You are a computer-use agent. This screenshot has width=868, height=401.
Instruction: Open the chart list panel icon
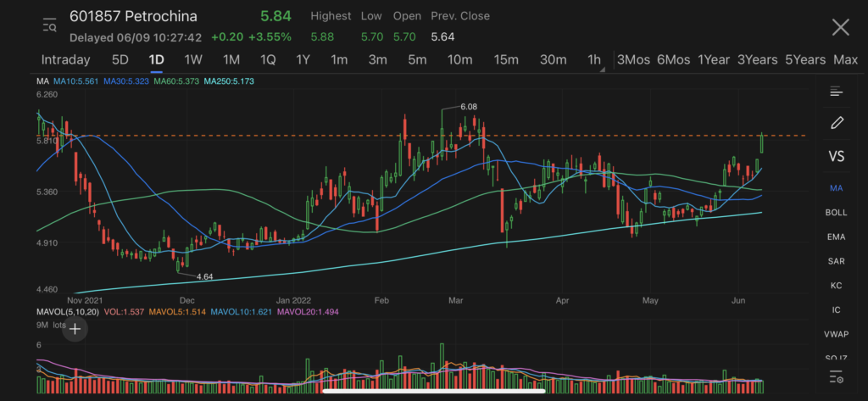(x=836, y=92)
